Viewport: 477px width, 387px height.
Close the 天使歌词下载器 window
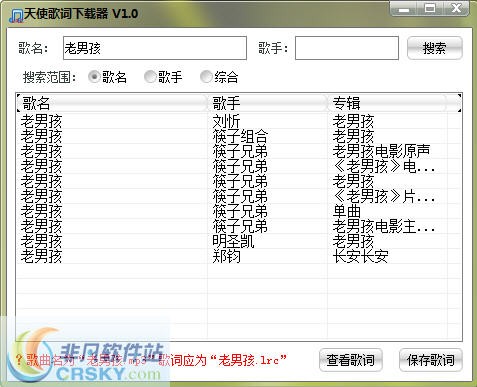click(456, 9)
